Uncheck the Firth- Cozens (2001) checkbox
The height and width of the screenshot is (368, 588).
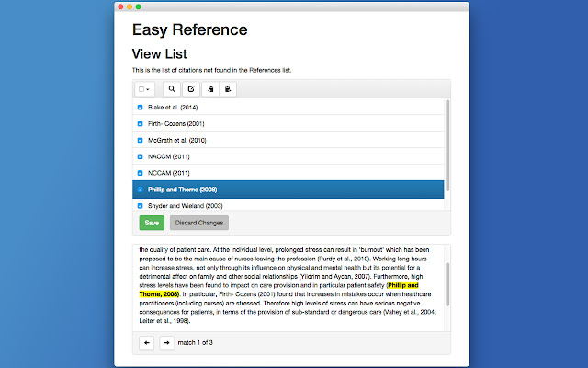pyautogui.click(x=141, y=123)
